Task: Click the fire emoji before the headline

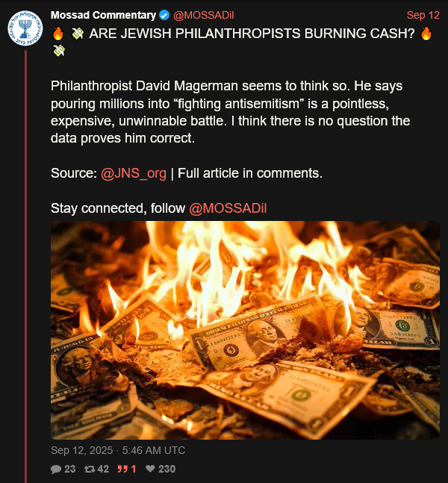Action: click(58, 34)
